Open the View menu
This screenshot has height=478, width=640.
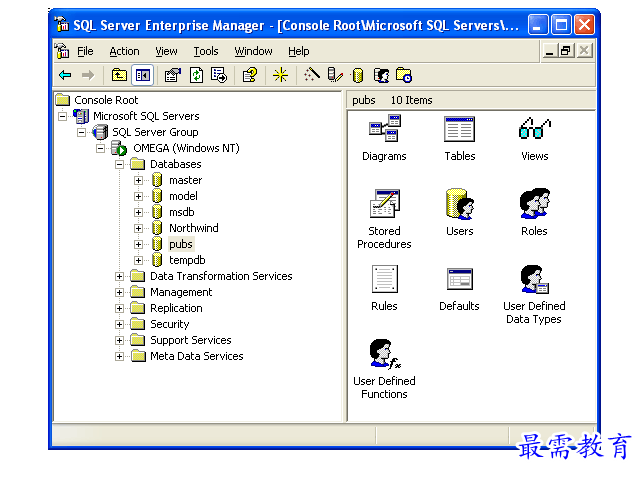[166, 51]
